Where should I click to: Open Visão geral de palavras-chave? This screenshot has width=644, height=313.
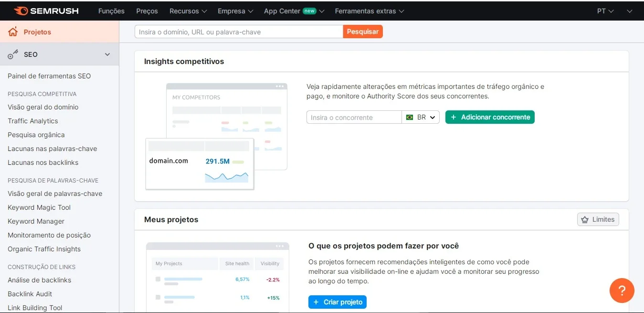[x=55, y=194]
